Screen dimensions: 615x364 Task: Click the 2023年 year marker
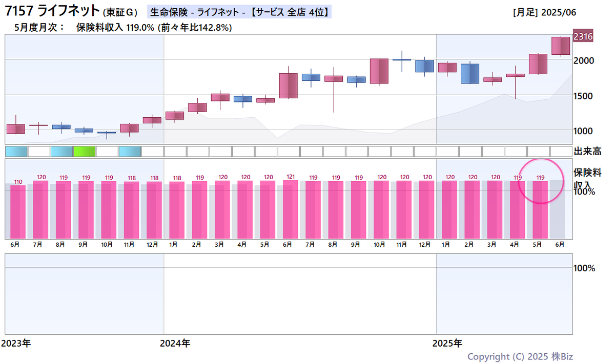pos(16,342)
